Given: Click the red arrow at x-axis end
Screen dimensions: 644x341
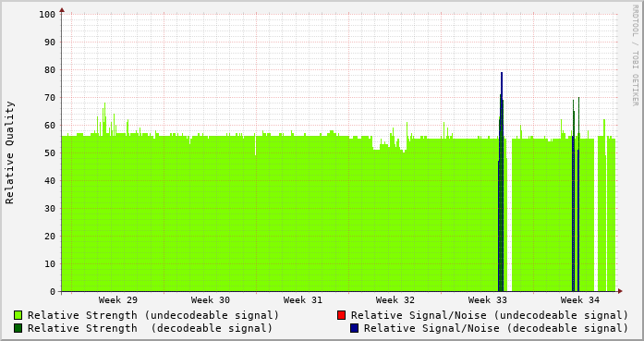Looking at the screenshot, I should 620,291.
